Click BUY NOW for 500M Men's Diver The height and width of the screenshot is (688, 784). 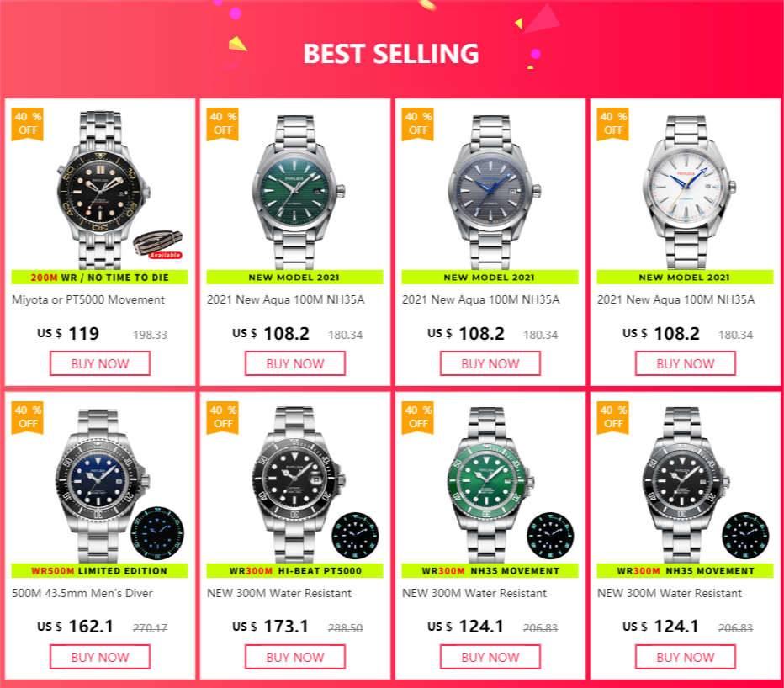100,657
